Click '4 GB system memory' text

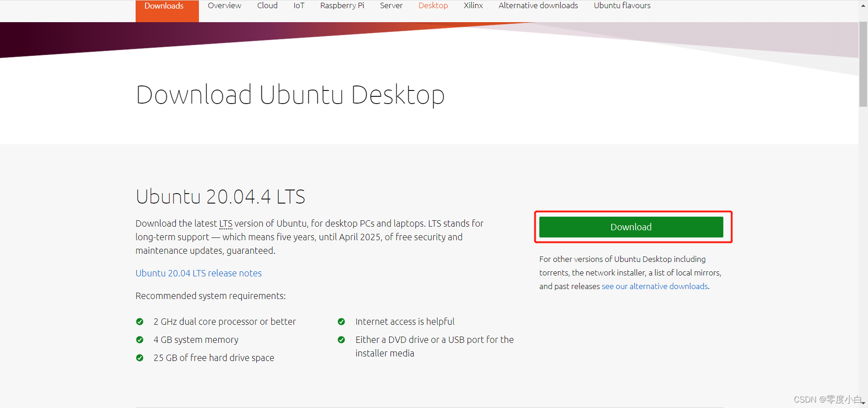point(196,340)
